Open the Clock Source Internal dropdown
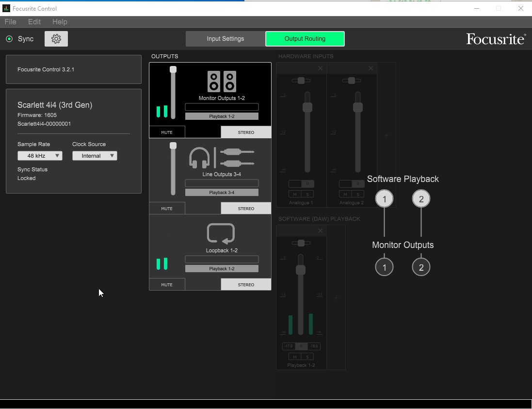This screenshot has width=532, height=409. 95,156
